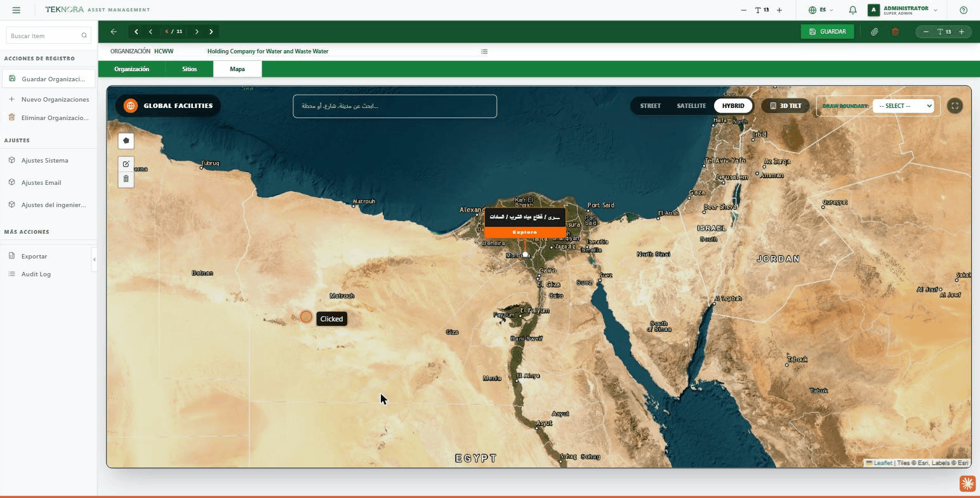This screenshot has width=980, height=498.
Task: Select the draw polygon tool on the map
Action: [126, 141]
